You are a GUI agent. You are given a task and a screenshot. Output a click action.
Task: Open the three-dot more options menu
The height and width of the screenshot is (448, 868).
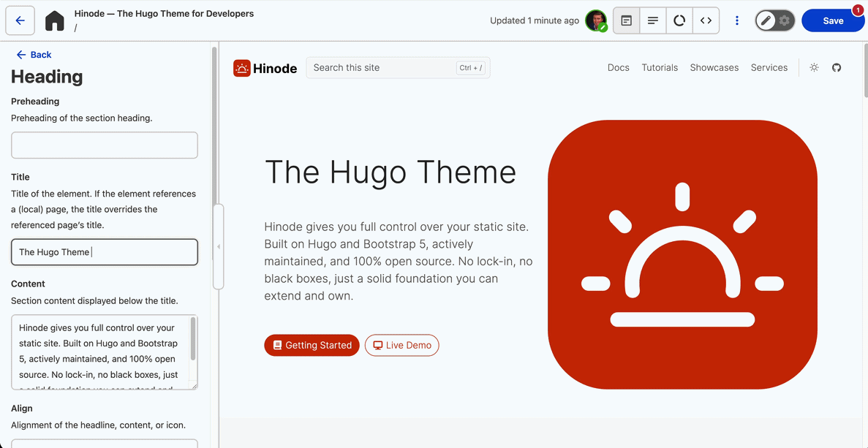(x=737, y=20)
